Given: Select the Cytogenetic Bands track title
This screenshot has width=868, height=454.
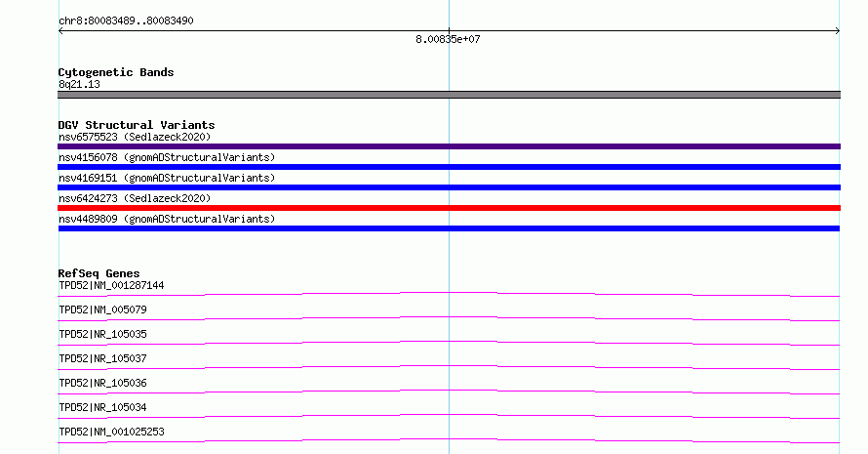Looking at the screenshot, I should (x=116, y=72).
